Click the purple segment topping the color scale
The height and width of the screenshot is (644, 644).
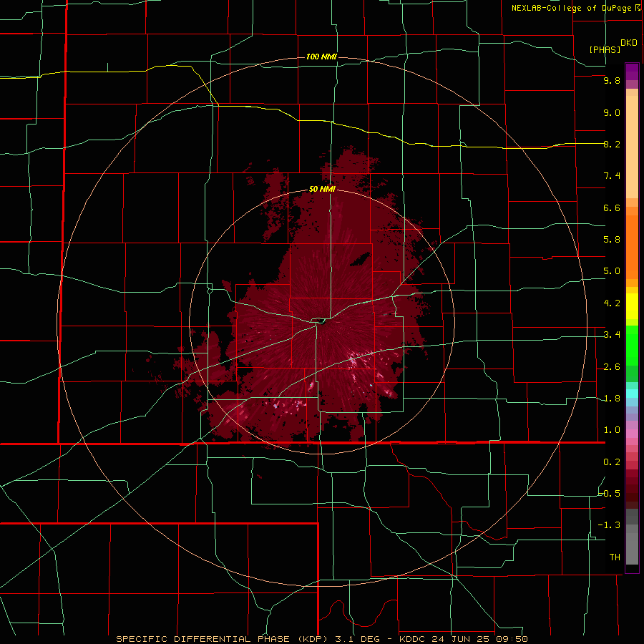[x=632, y=72]
